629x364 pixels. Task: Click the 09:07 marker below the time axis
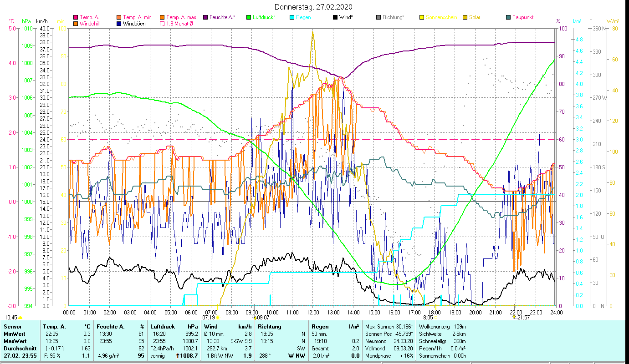(x=256, y=317)
